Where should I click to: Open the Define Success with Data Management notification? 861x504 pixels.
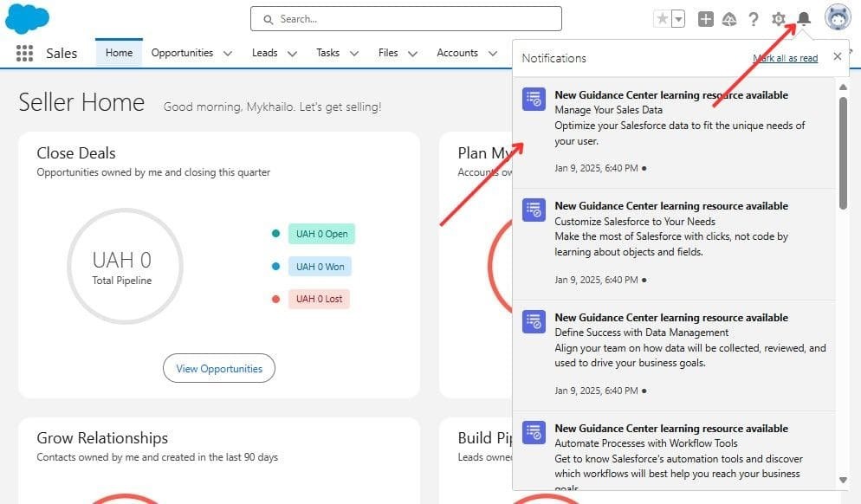[674, 355]
